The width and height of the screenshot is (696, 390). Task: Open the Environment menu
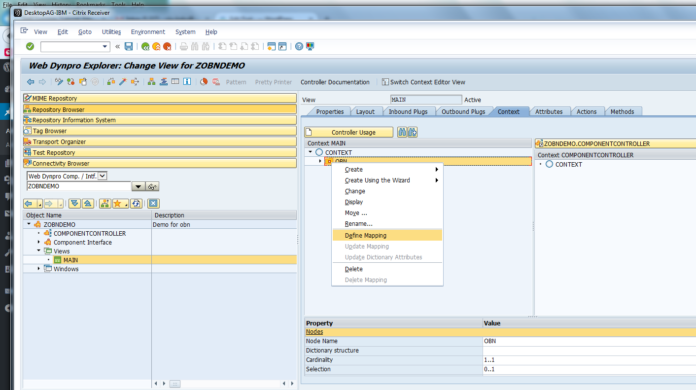[148, 32]
